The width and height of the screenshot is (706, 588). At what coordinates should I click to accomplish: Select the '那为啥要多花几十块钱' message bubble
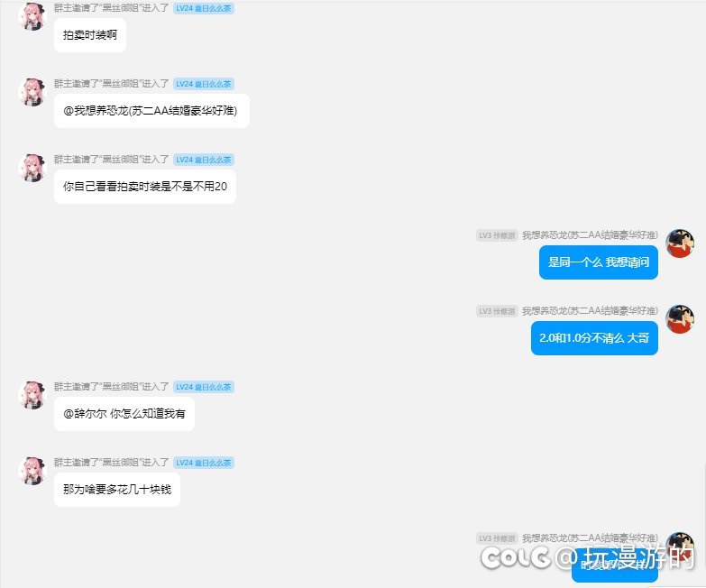117,490
